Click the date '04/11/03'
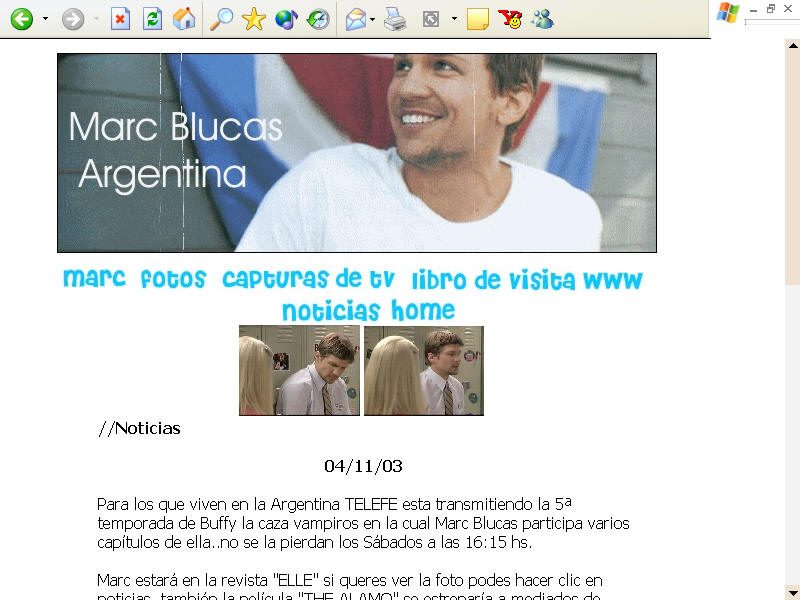This screenshot has width=800, height=600. (x=363, y=466)
